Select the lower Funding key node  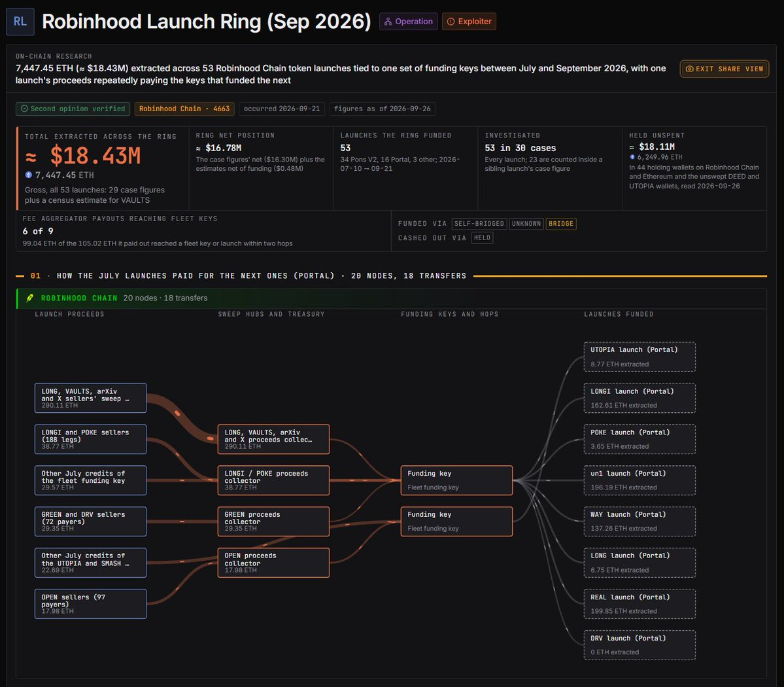pos(456,521)
